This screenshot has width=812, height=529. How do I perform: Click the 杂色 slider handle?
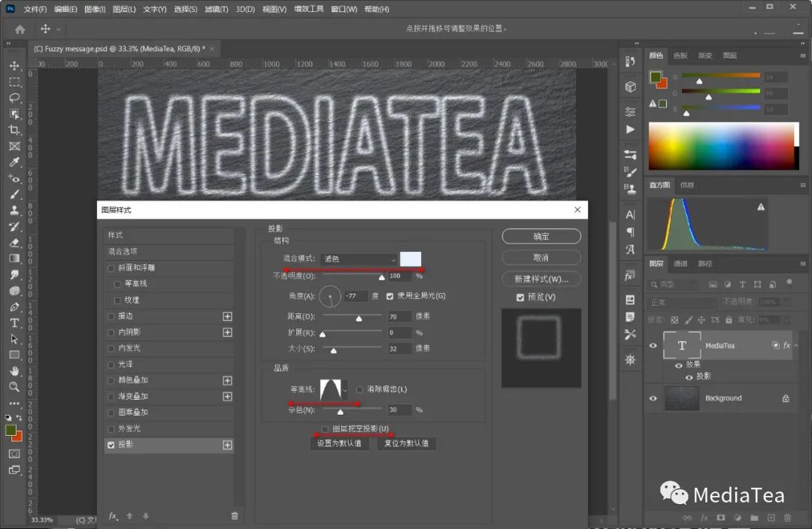[x=341, y=412]
